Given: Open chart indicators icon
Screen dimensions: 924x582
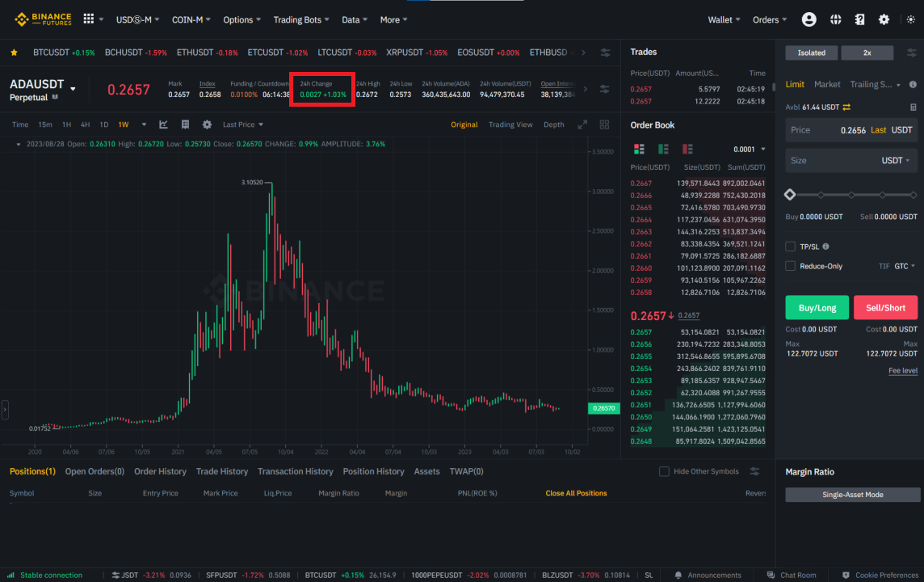Looking at the screenshot, I should pos(163,124).
